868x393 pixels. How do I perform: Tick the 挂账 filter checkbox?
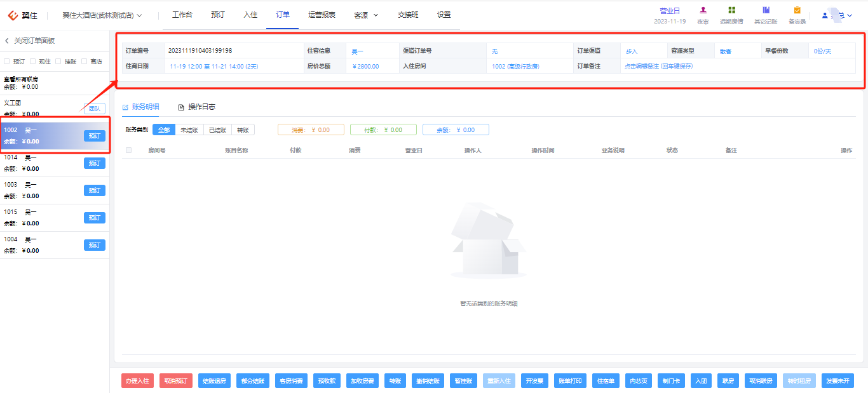pos(58,62)
